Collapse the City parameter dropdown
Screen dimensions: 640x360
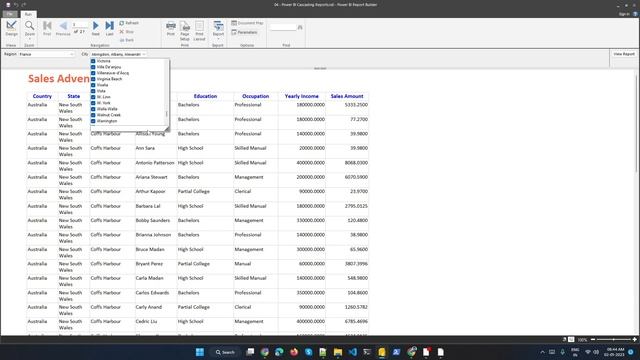tap(144, 54)
